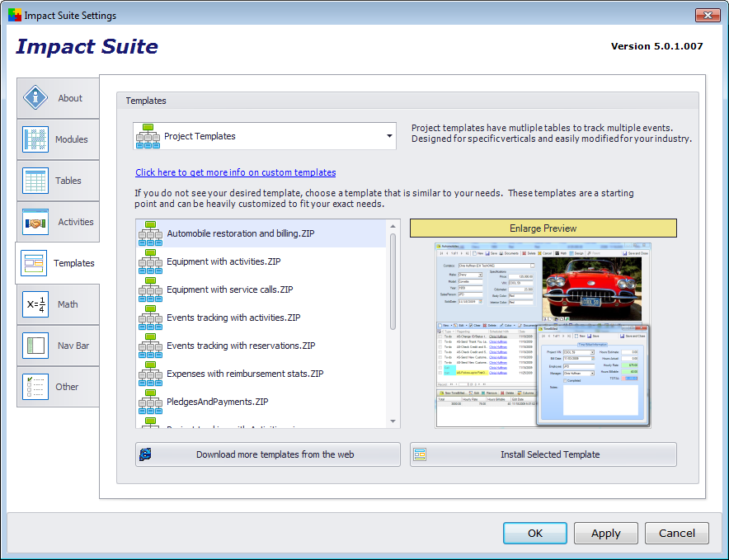Open the Other settings tab
729x560 pixels.
coord(58,387)
